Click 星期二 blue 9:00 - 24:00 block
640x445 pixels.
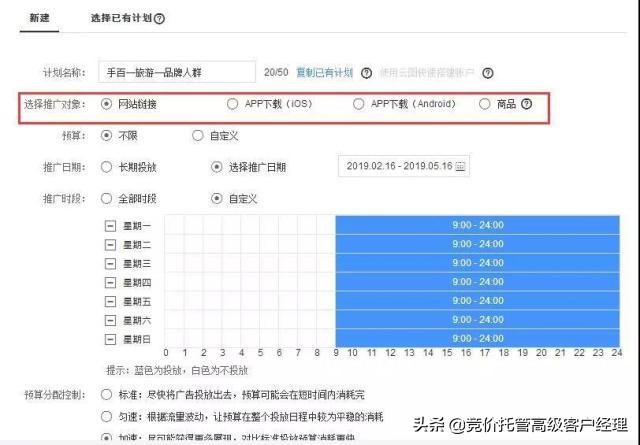pos(478,244)
